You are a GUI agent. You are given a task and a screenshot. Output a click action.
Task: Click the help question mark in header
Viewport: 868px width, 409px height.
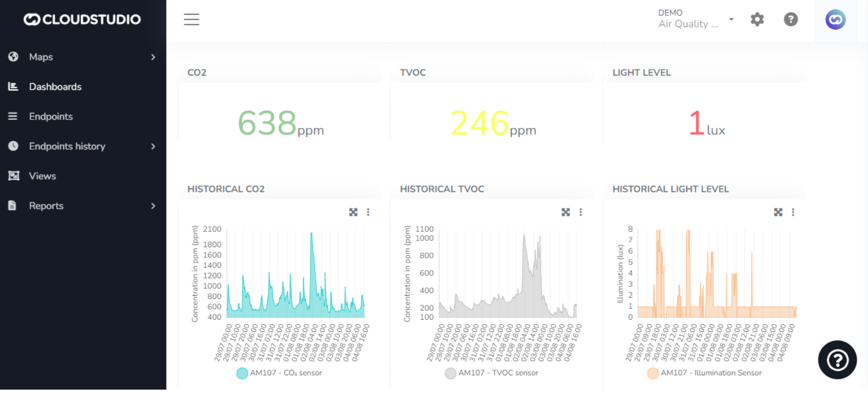click(790, 19)
